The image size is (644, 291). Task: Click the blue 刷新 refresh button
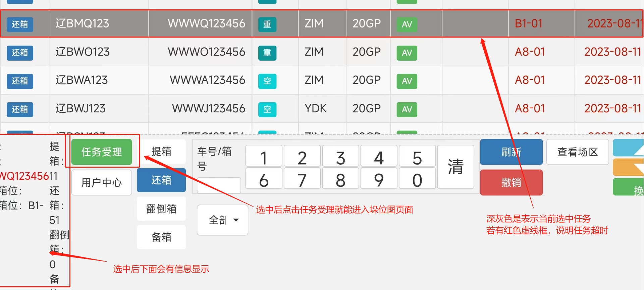coord(511,152)
